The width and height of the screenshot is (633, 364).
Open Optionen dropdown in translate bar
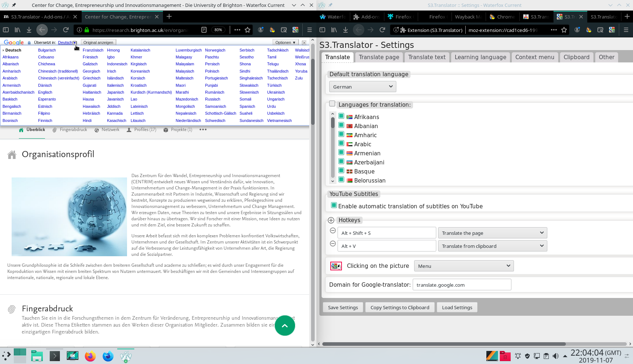point(285,42)
